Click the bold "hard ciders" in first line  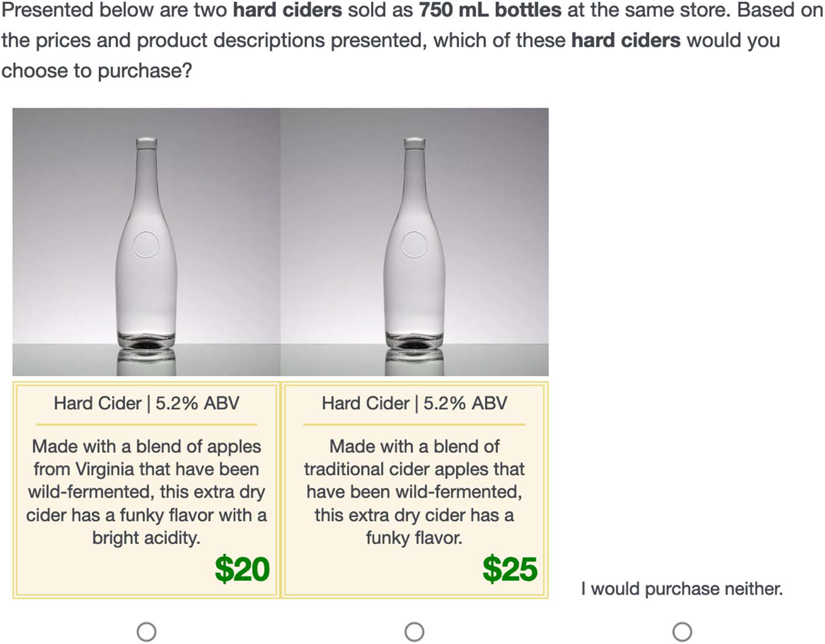[x=287, y=10]
